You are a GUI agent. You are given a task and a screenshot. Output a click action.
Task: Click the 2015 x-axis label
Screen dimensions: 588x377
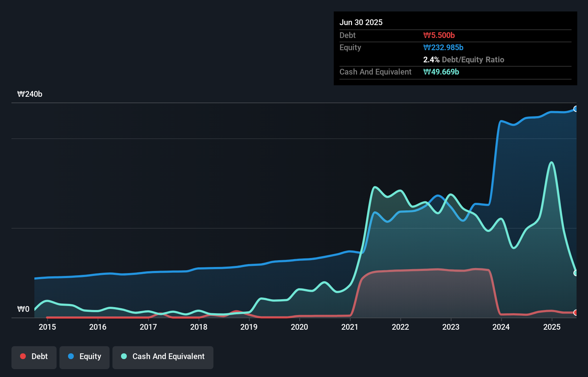tap(47, 327)
